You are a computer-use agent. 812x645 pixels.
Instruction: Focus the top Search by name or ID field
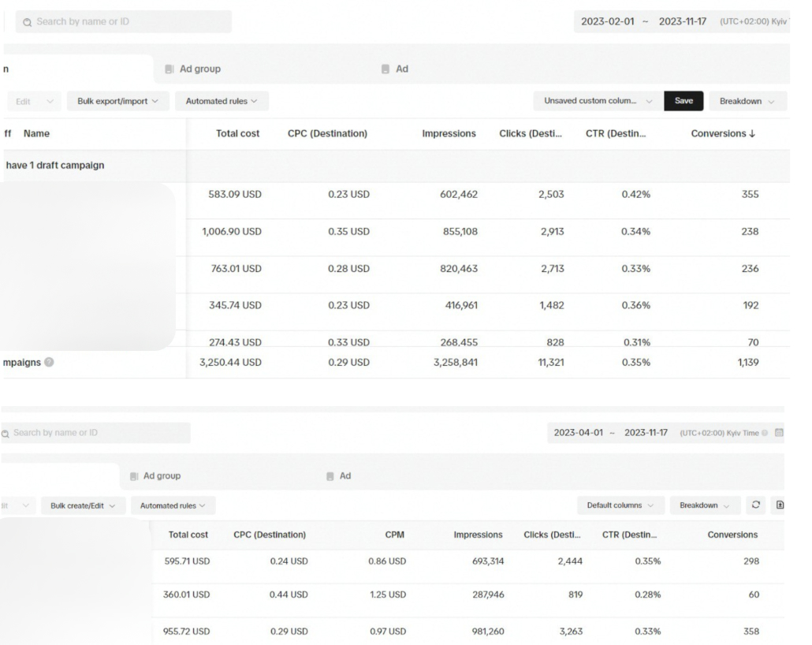tap(123, 22)
